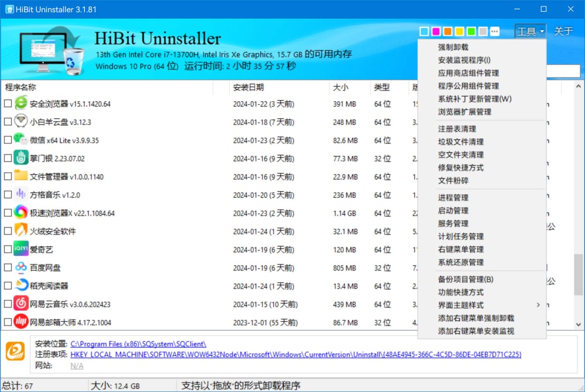
Task: Click the 极速浏览器X program icon
Action: pos(21,212)
